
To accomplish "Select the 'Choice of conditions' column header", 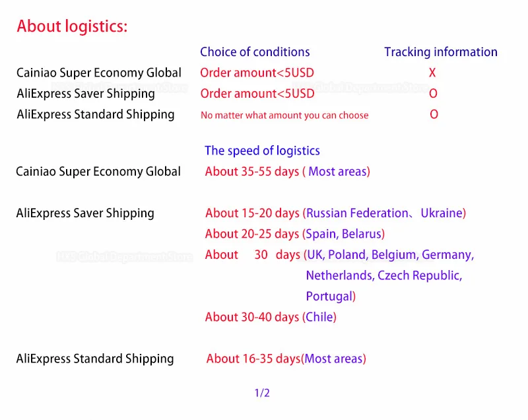I will pos(255,52).
